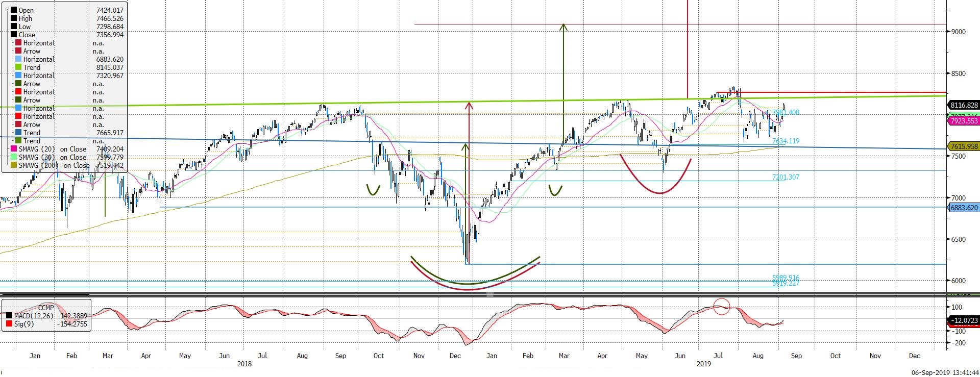Open the dark blue swatch for Trend 7665.917
The height and width of the screenshot is (377, 980).
(x=18, y=133)
